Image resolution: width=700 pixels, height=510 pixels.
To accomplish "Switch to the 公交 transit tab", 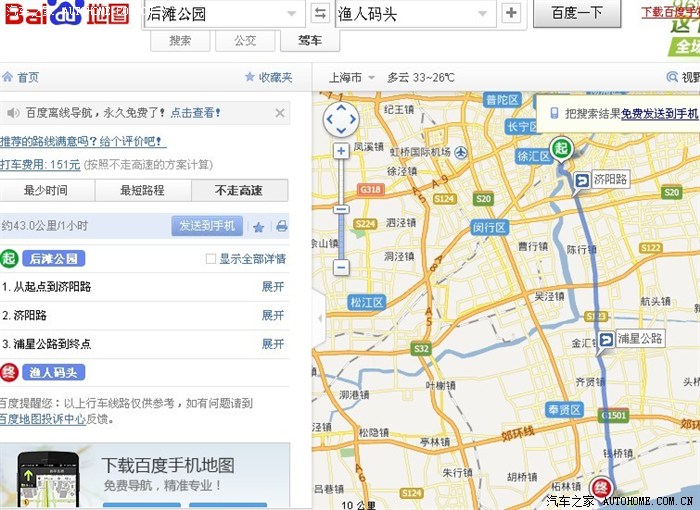I will [245, 41].
